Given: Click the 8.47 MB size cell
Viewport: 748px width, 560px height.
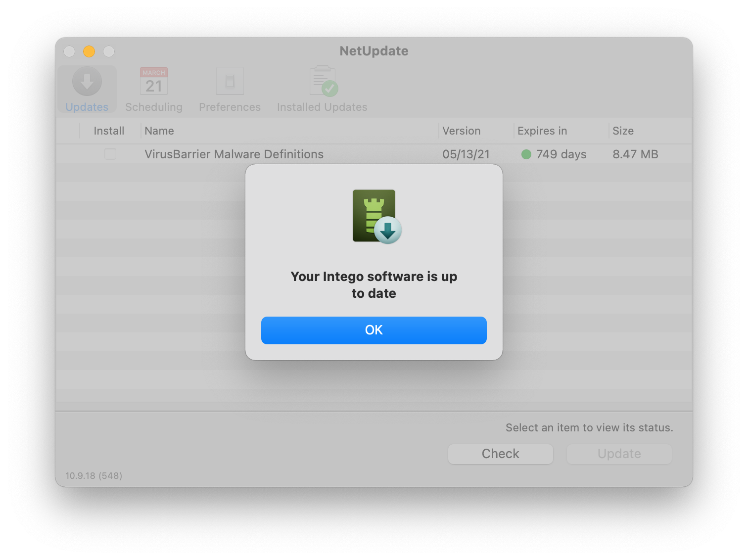Looking at the screenshot, I should [x=635, y=154].
